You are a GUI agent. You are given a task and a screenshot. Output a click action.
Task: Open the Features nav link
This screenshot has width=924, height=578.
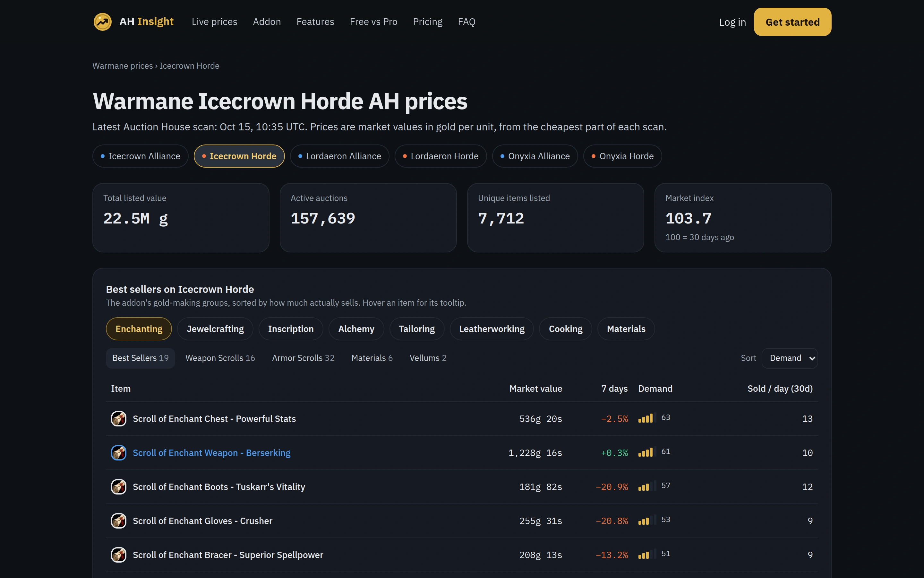tap(315, 22)
